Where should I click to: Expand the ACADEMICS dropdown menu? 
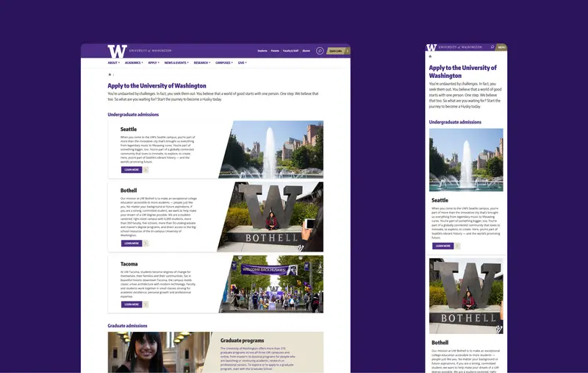point(134,63)
